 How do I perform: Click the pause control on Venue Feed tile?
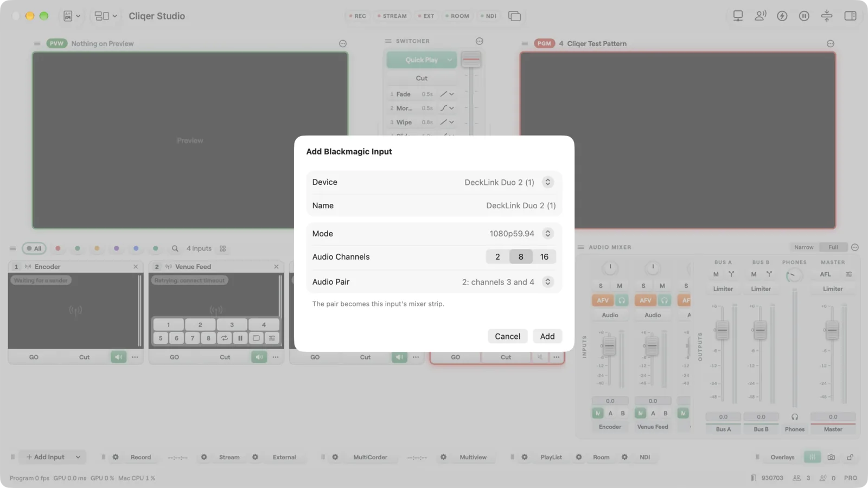coord(240,338)
